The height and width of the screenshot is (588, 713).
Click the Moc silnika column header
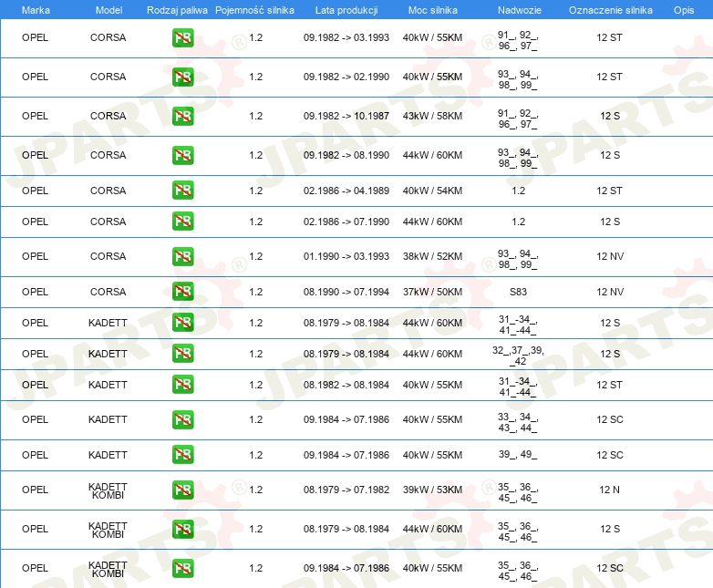(432, 10)
